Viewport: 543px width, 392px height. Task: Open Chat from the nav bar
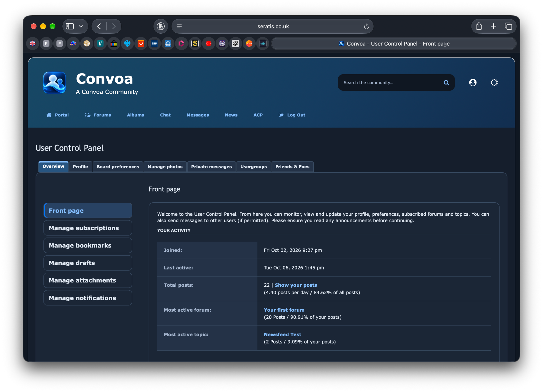(x=165, y=115)
